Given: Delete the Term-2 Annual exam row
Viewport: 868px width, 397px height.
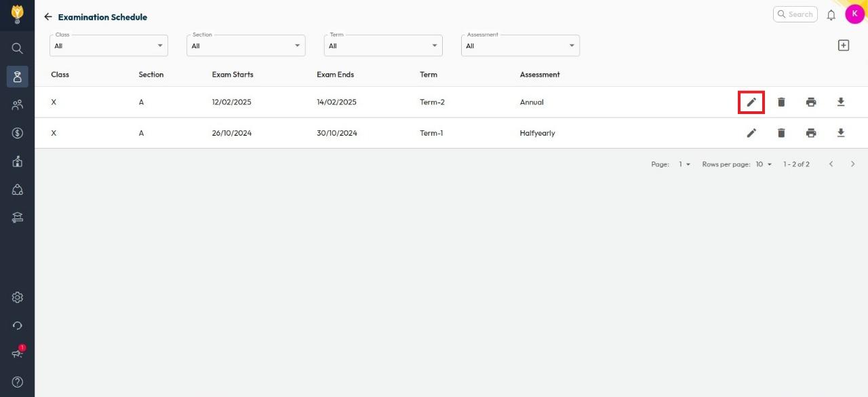Looking at the screenshot, I should pyautogui.click(x=781, y=102).
